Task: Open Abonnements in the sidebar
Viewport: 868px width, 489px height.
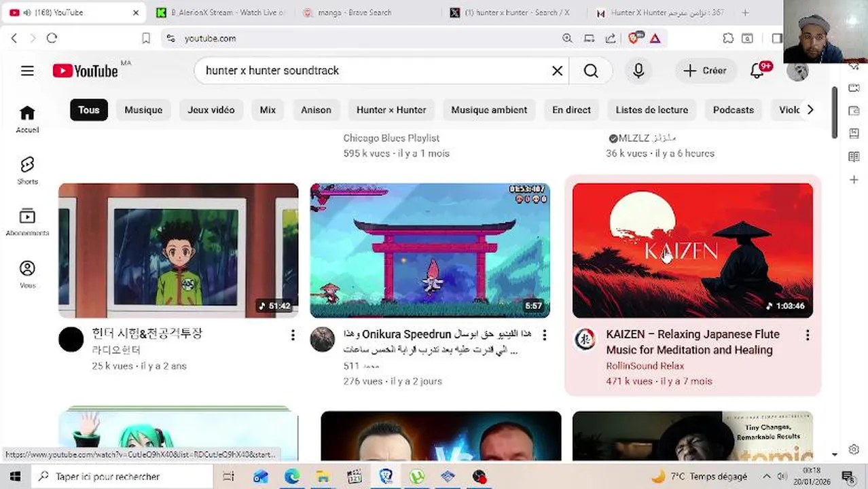Action: coord(27,223)
